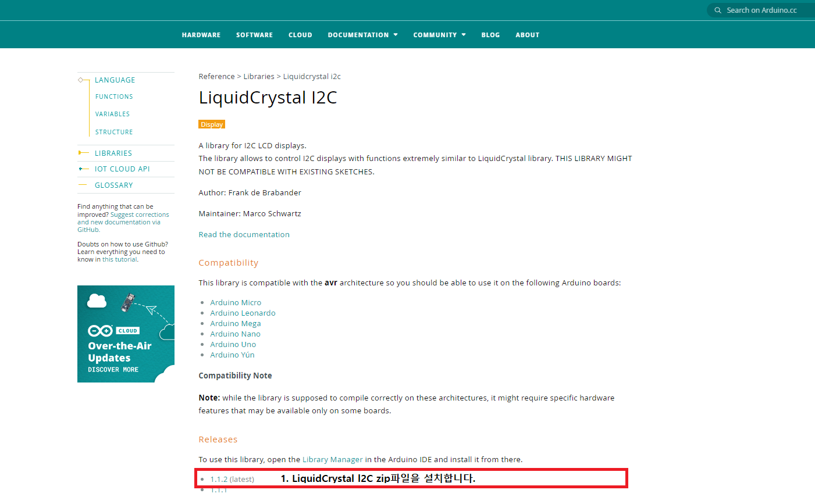The height and width of the screenshot is (504, 815).
Task: Open the Arduino Micro board link
Action: tap(236, 302)
